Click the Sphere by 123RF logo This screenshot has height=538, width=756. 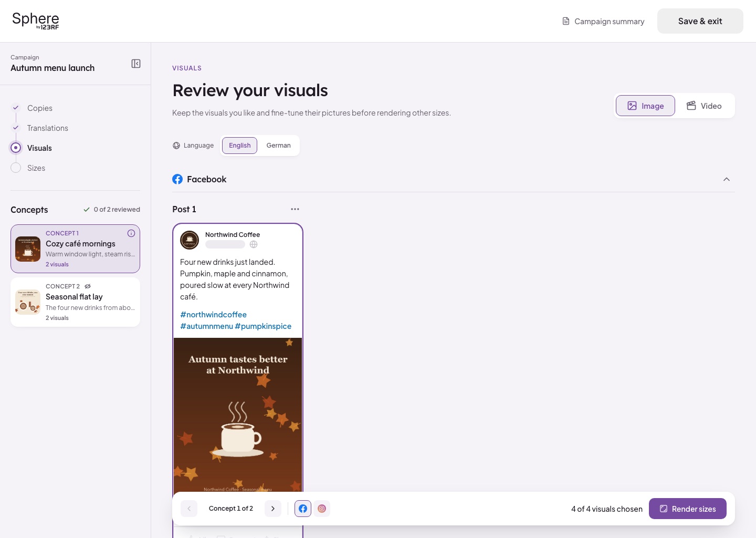pos(36,20)
